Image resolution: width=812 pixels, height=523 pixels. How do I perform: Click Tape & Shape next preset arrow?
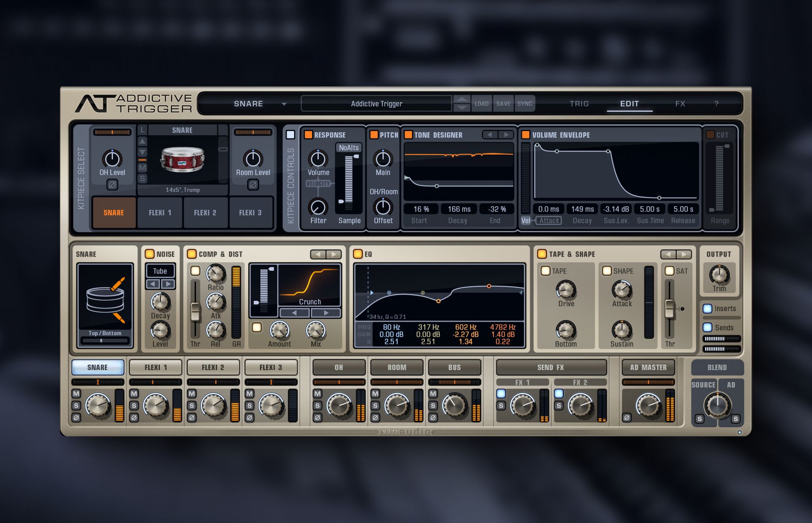(684, 254)
